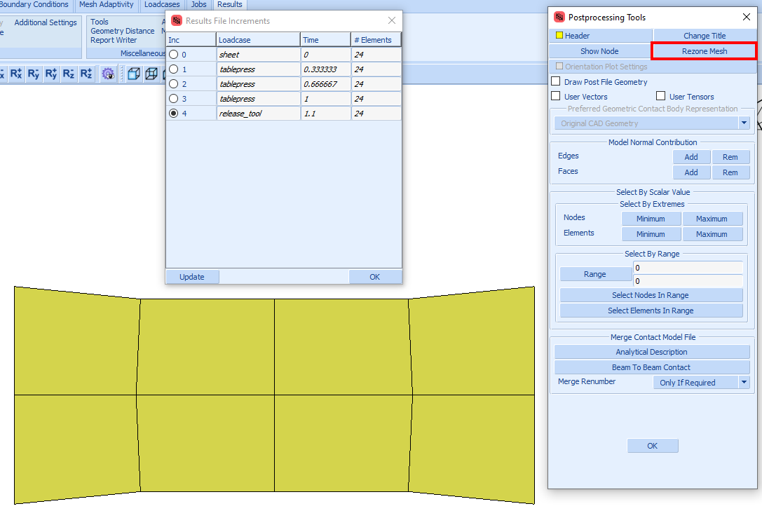Close the Results File Increments dialog
The height and width of the screenshot is (532, 762).
click(392, 20)
